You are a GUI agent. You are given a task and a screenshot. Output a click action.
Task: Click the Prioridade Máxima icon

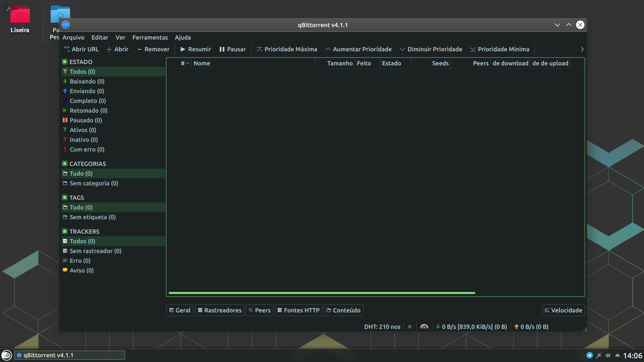[259, 49]
